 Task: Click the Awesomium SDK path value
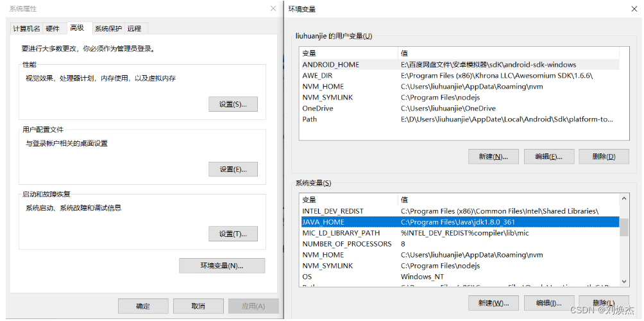click(x=497, y=76)
